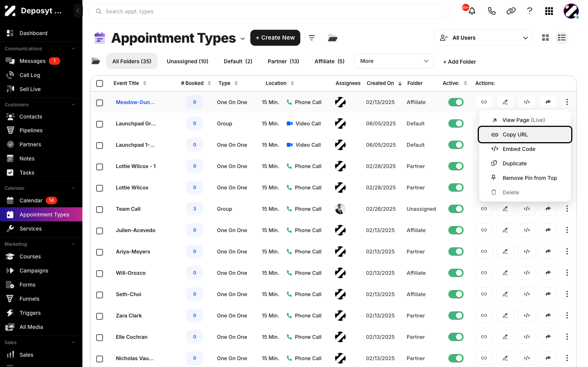Click the booked count 3 for Team Call
Image resolution: width=588 pixels, height=367 pixels.
[195, 209]
